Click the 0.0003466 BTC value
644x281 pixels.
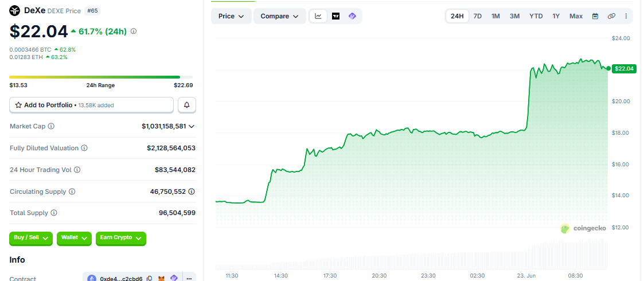pyautogui.click(x=30, y=50)
